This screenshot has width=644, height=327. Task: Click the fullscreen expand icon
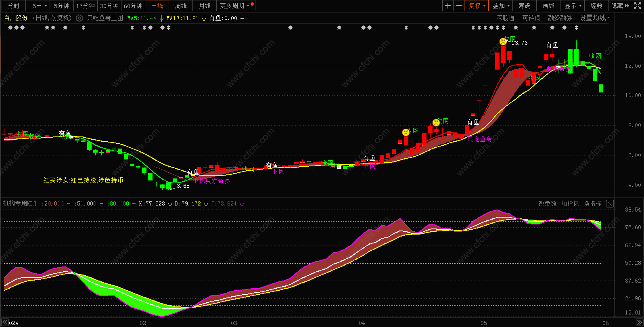click(638, 6)
